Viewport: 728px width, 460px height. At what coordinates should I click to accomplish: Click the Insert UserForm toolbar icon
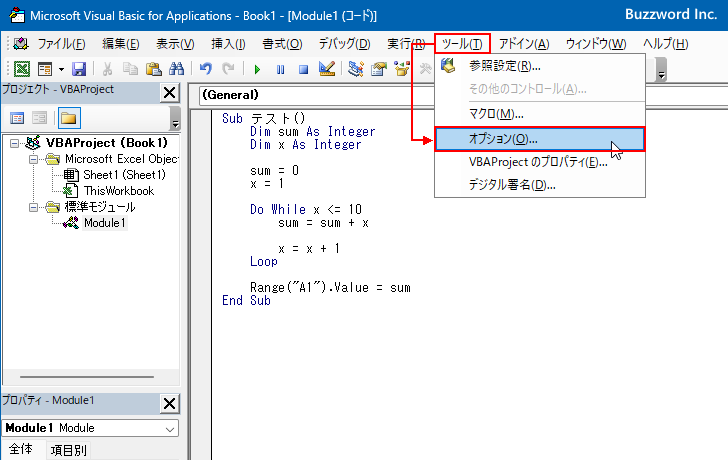[45, 69]
